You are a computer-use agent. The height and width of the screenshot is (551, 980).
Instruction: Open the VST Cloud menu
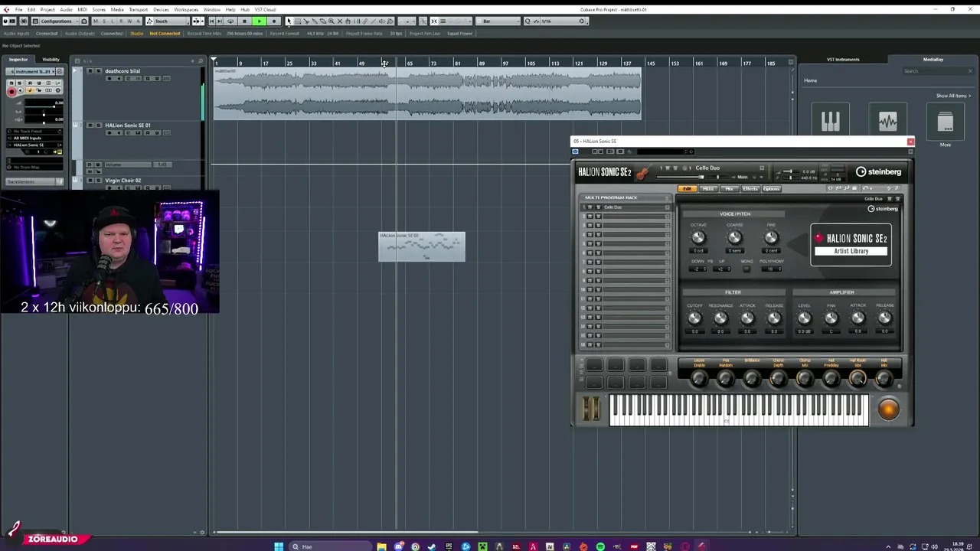(x=265, y=9)
